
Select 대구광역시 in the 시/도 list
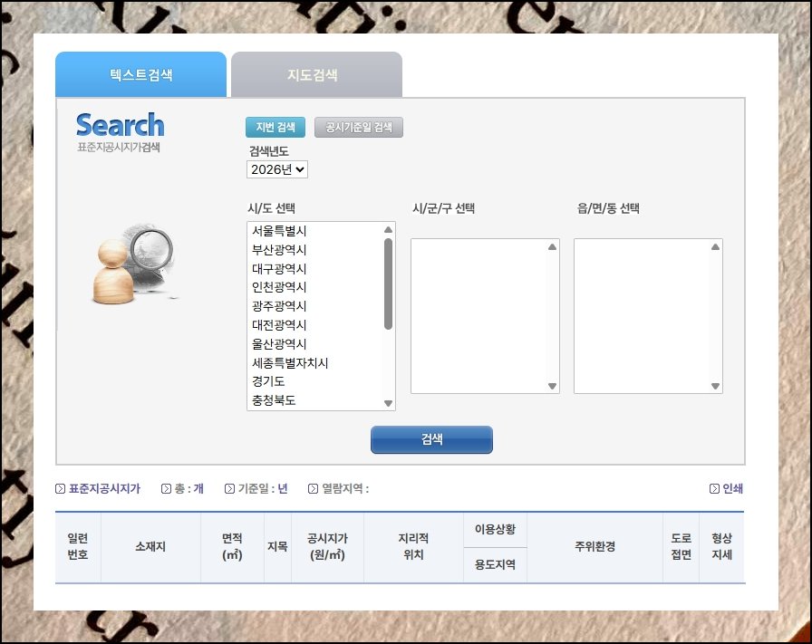316,269
